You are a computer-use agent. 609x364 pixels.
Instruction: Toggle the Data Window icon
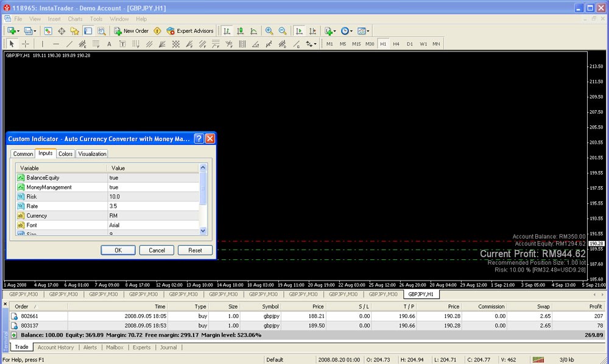(62, 31)
